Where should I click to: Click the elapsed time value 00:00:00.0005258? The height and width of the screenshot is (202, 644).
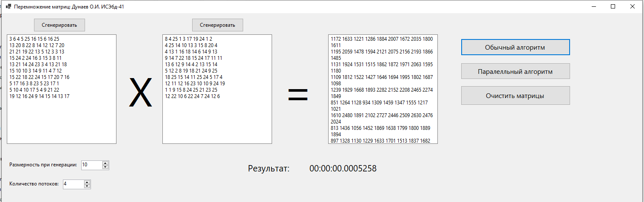343,168
